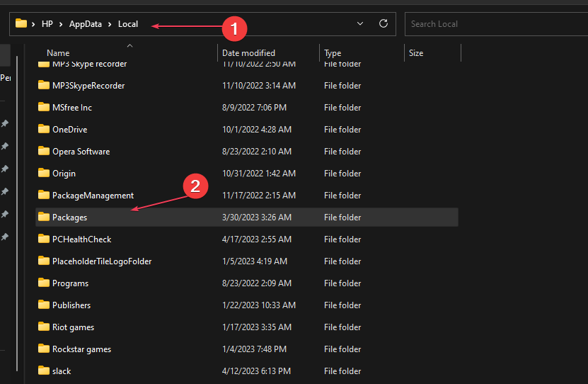Click the Packages folder icon

(x=44, y=217)
